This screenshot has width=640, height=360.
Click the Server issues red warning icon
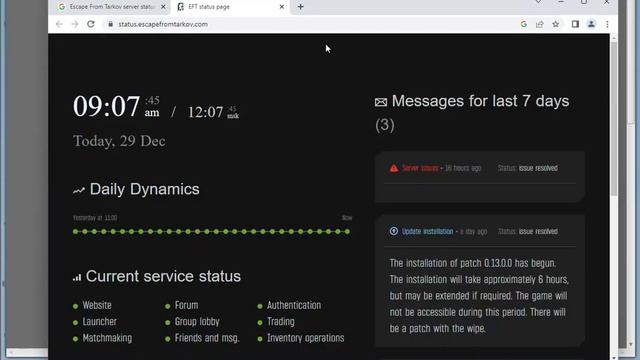point(393,168)
